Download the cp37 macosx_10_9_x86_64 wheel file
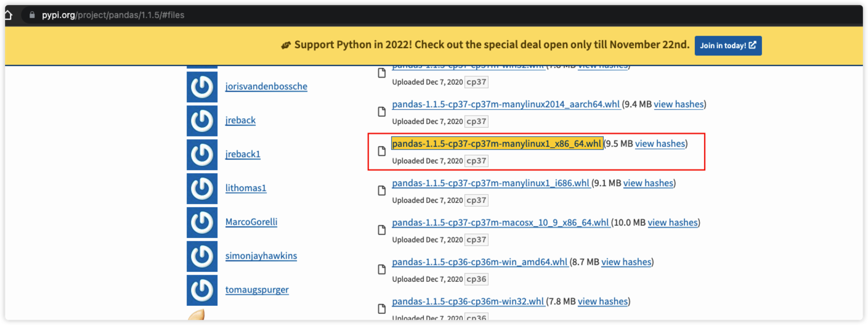 [x=500, y=223]
